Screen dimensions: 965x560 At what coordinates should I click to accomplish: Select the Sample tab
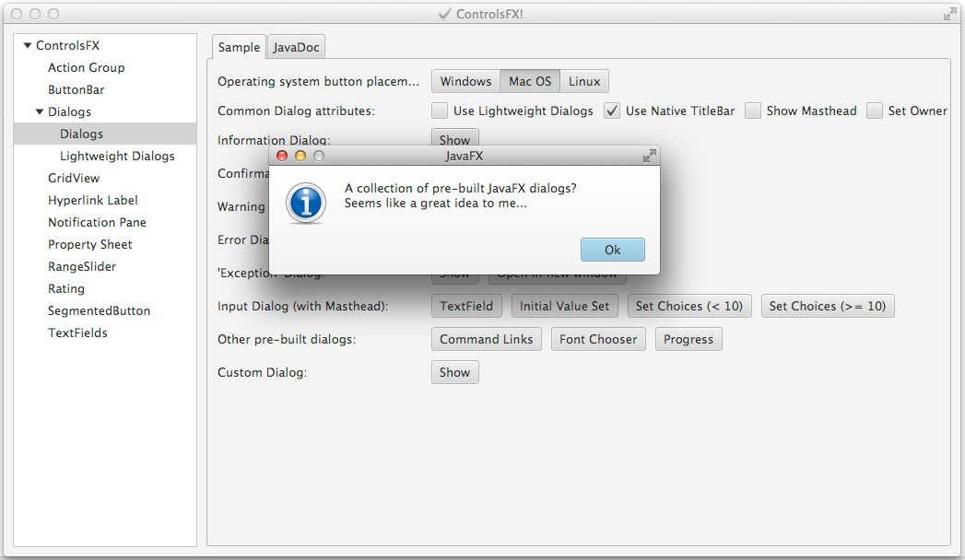coord(239,47)
